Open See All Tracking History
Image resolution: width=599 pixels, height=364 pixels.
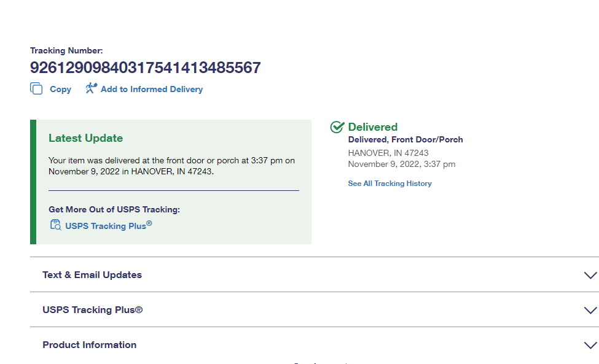[390, 184]
